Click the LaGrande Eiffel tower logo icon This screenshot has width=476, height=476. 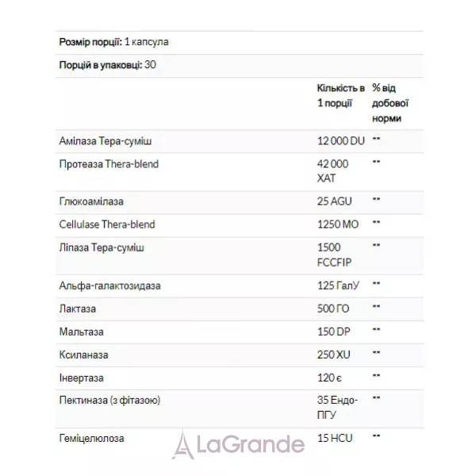(183, 445)
